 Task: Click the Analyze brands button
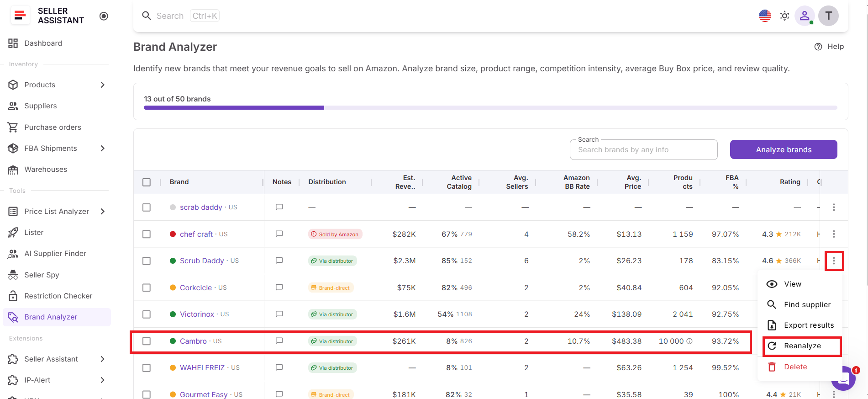[784, 150]
